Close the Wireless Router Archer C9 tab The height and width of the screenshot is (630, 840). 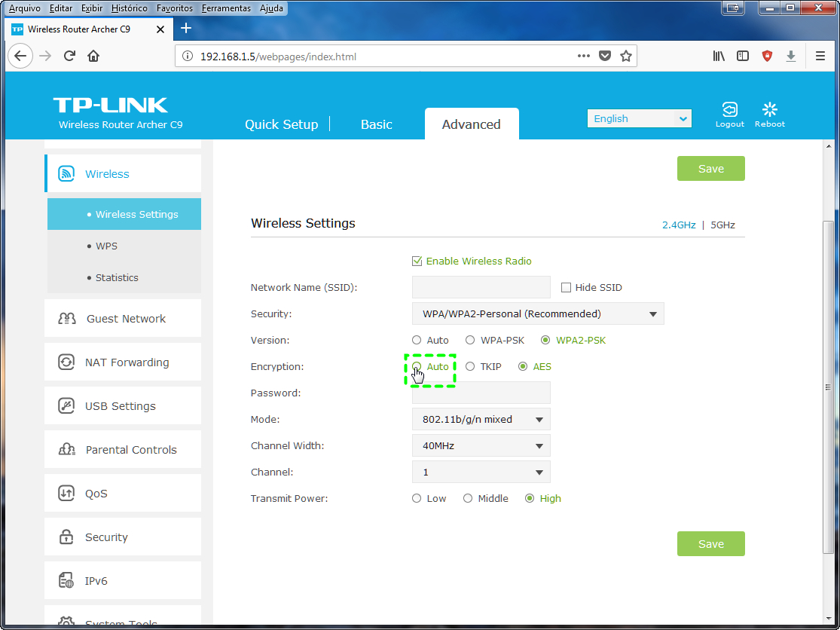click(160, 29)
